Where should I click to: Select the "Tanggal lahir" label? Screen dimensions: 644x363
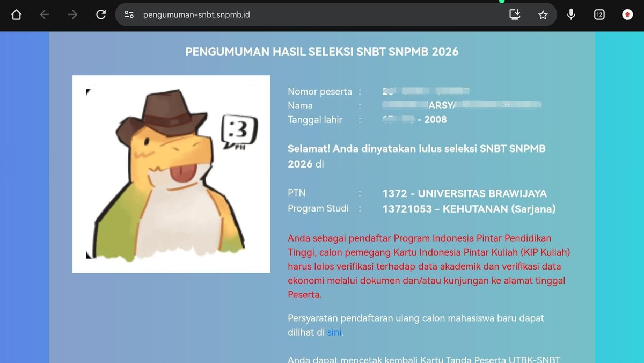(315, 119)
